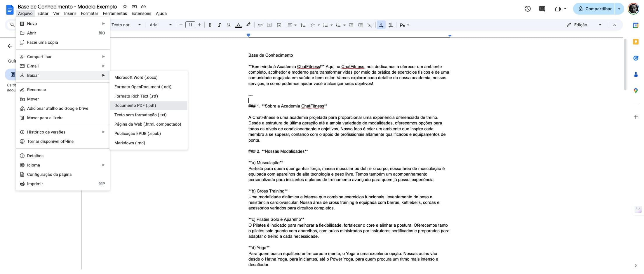
Task: Click the checklist icon
Action: [x=313, y=25]
